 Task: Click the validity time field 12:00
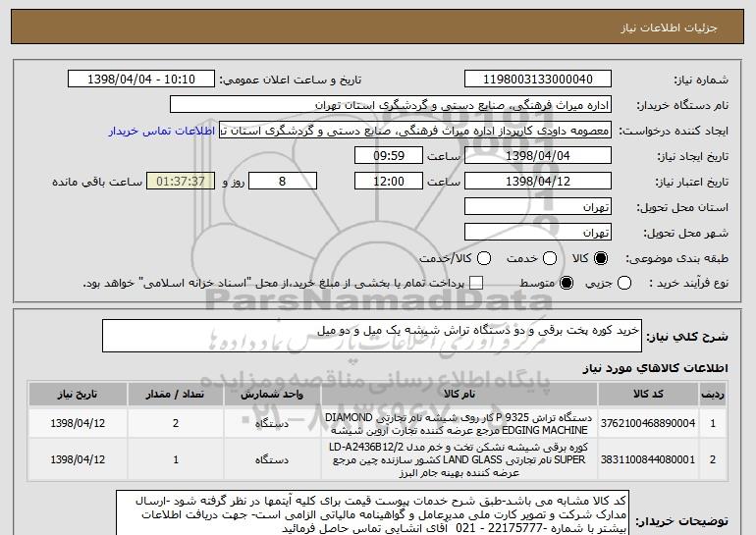click(x=389, y=182)
